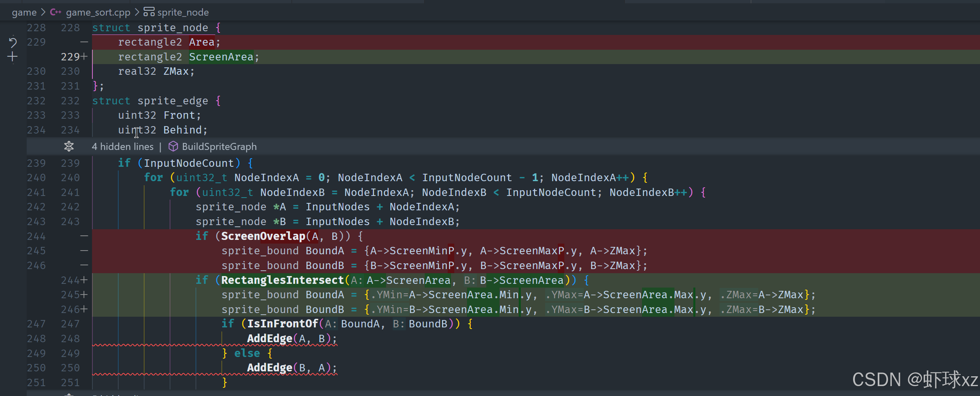Click the revert change arrow icon
The width and height of the screenshot is (980, 396).
(x=13, y=42)
